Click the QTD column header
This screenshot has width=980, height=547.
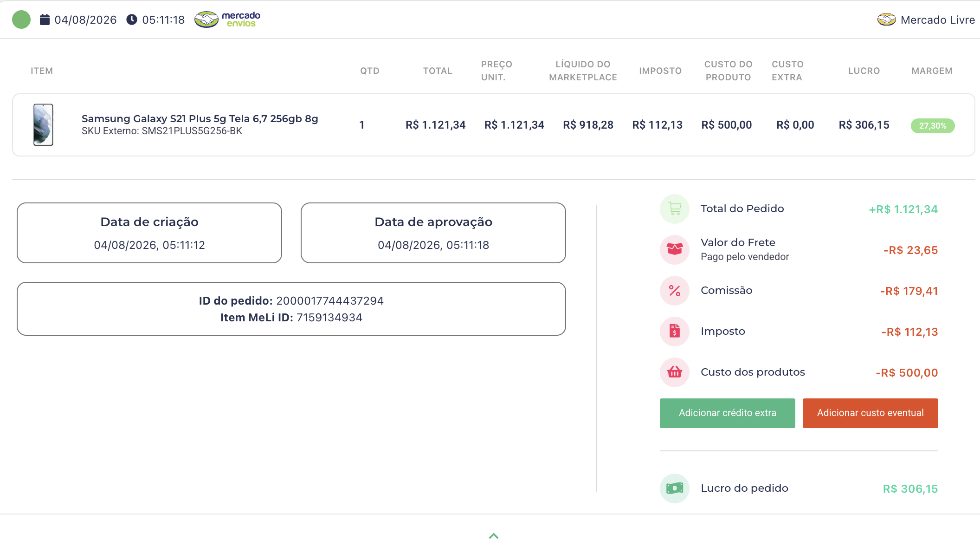370,71
